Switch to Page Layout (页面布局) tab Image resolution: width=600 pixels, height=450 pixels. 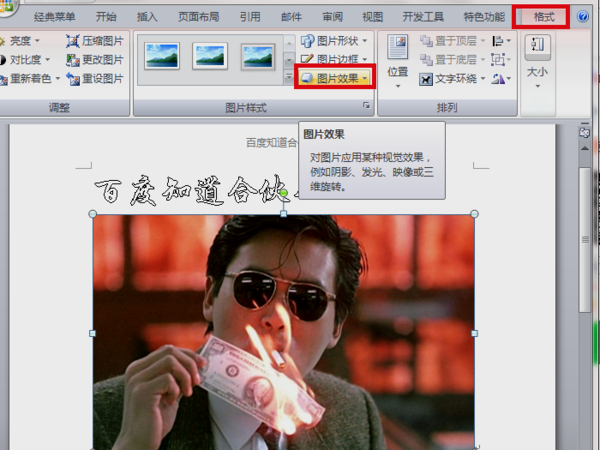pyautogui.click(x=199, y=17)
